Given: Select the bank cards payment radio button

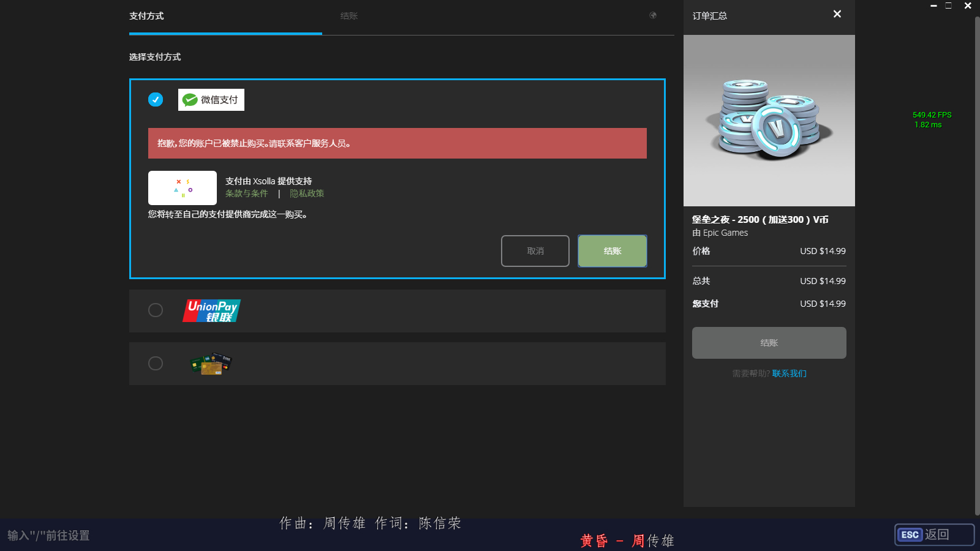Looking at the screenshot, I should (x=156, y=364).
